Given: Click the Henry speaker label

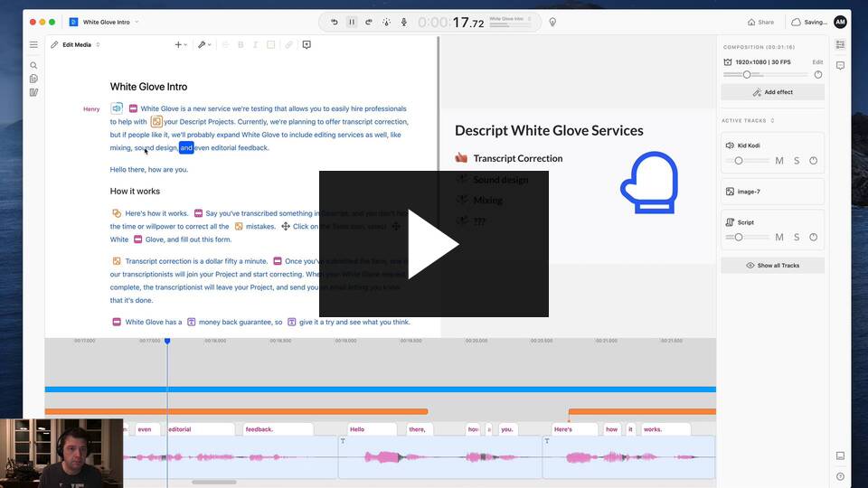Looking at the screenshot, I should tap(91, 109).
